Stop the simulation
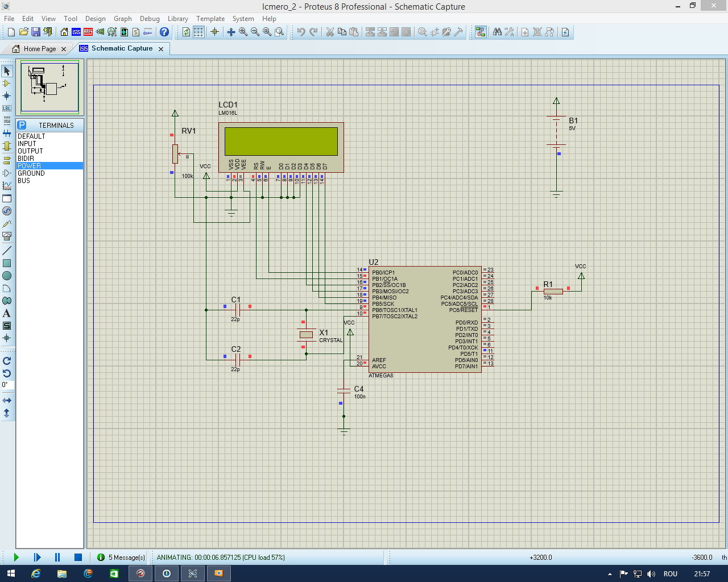This screenshot has width=728, height=582. 78,558
